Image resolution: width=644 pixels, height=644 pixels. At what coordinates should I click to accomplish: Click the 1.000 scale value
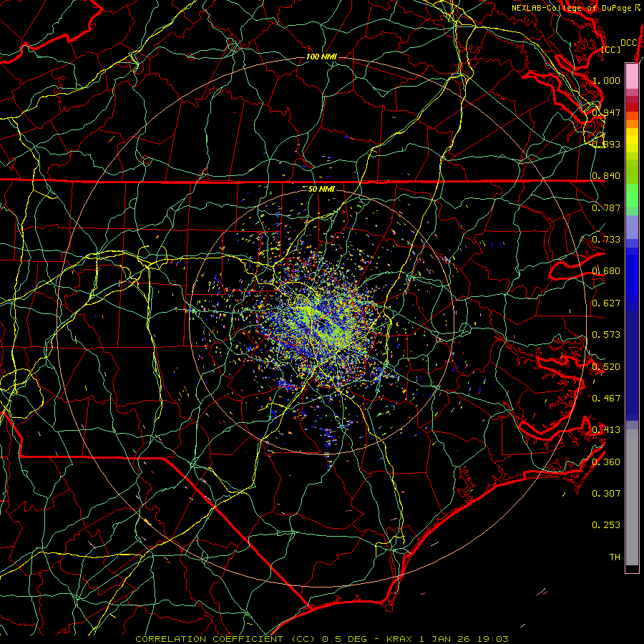point(606,80)
